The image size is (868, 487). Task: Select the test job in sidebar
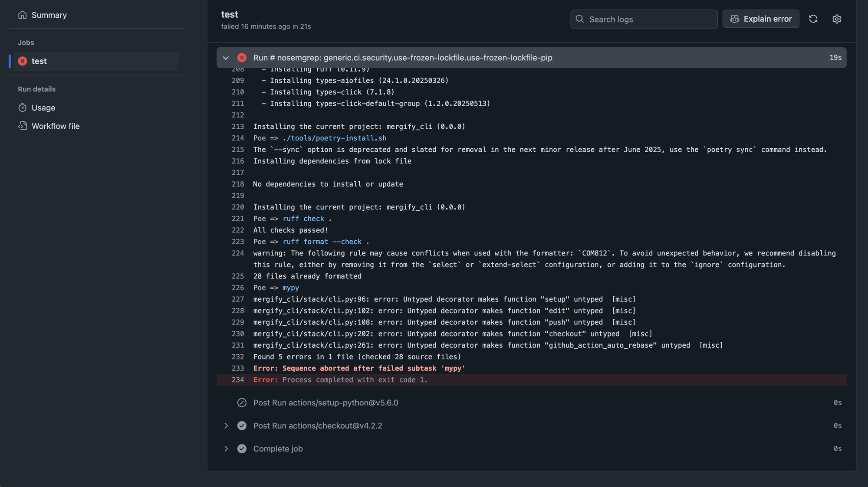39,61
